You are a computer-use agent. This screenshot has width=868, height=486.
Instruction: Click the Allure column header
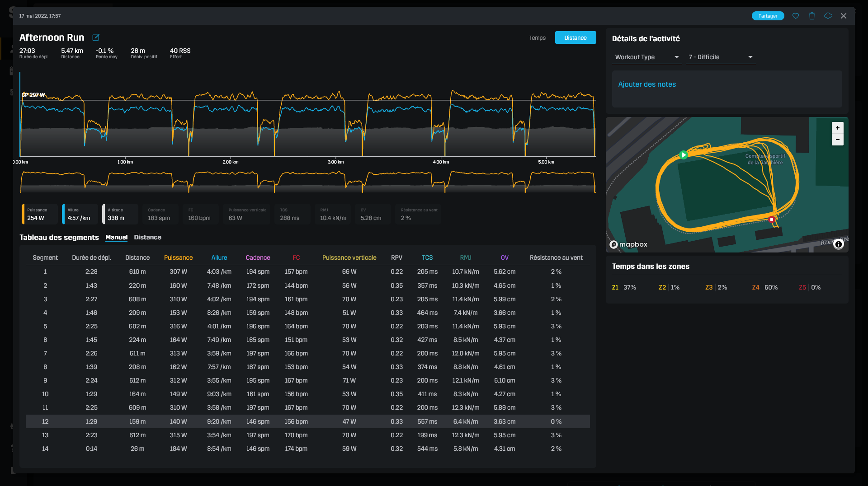219,258
